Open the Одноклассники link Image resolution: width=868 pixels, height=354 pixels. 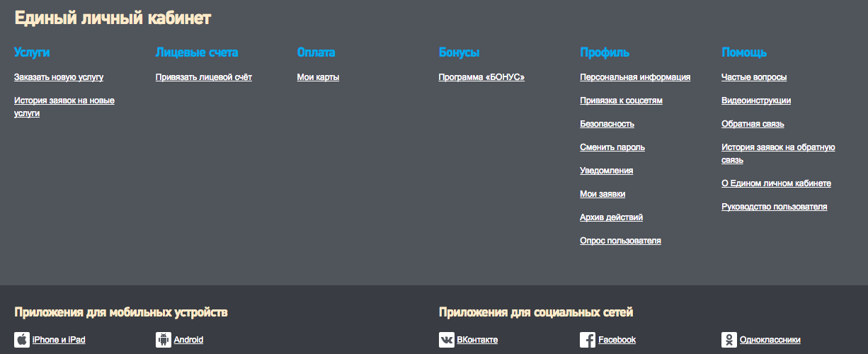[770, 340]
